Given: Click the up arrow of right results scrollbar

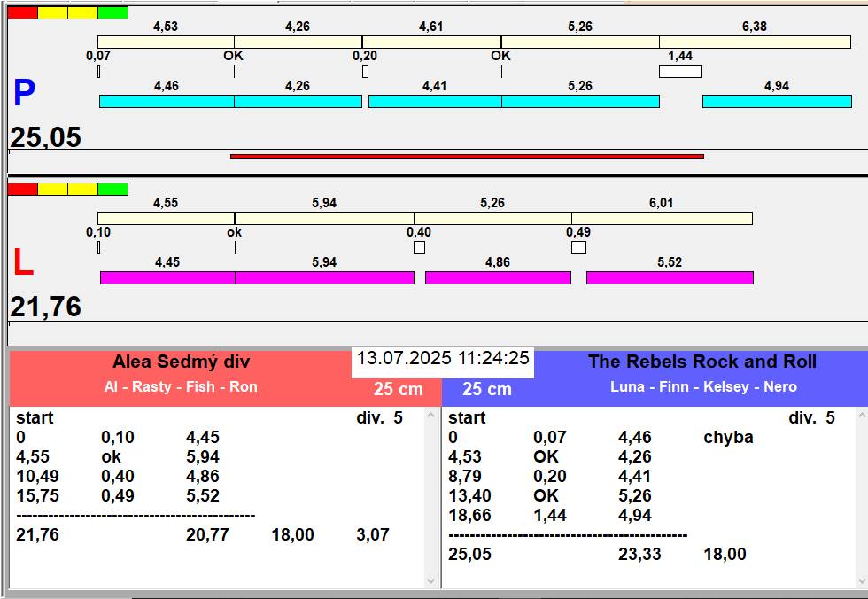Looking at the screenshot, I should point(863,415).
